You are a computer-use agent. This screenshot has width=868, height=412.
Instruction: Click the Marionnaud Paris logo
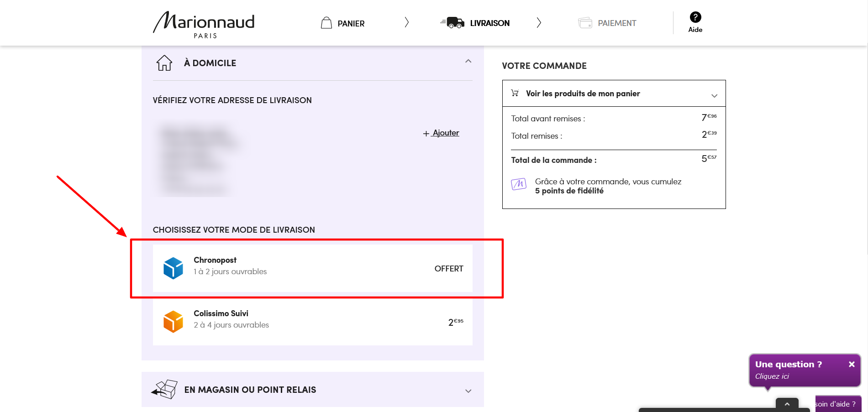pyautogui.click(x=204, y=25)
